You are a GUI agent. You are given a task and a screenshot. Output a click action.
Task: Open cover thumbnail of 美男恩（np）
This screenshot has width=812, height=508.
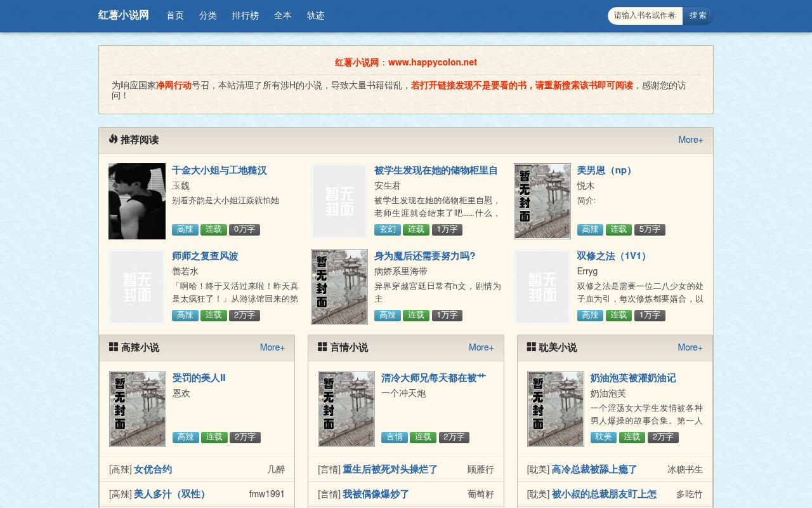click(x=542, y=201)
